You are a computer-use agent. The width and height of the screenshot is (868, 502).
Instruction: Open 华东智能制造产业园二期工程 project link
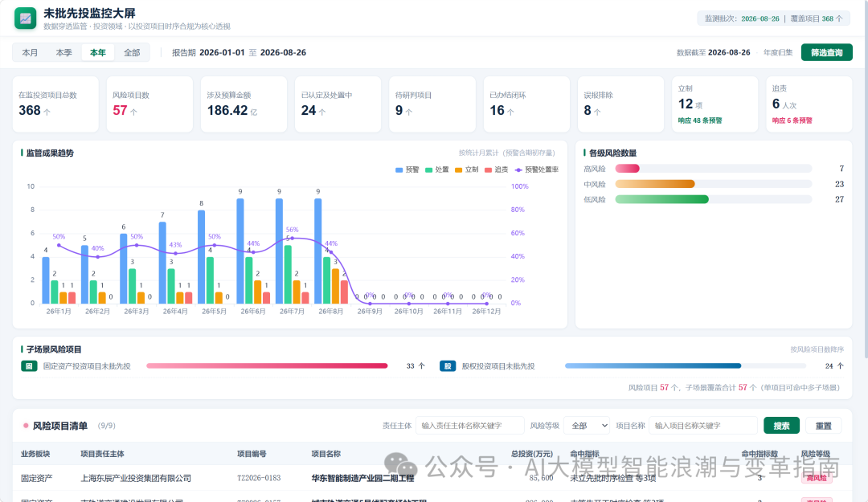[x=362, y=478]
